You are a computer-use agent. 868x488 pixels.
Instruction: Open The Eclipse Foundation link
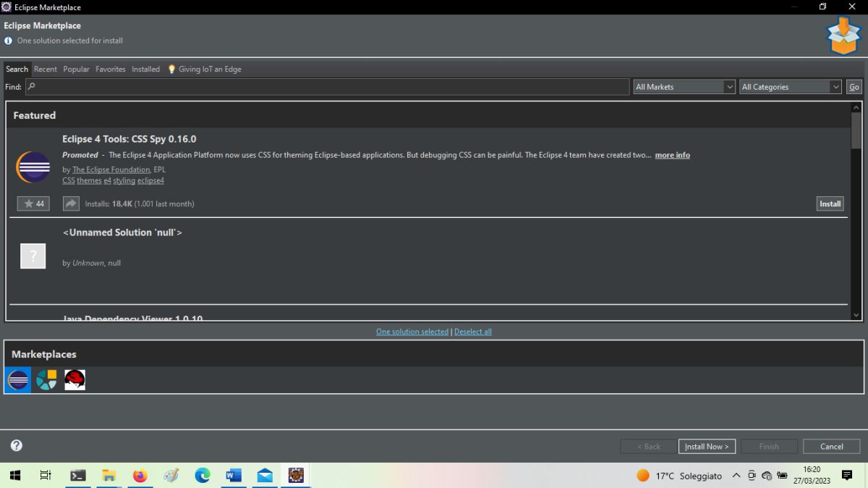tap(111, 169)
